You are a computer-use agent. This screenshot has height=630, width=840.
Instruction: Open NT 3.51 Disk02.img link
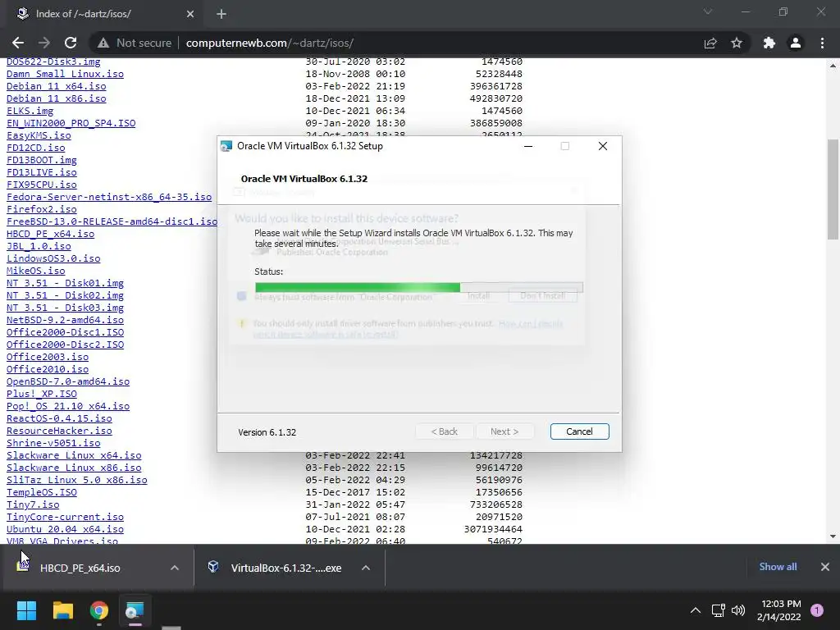coord(65,295)
